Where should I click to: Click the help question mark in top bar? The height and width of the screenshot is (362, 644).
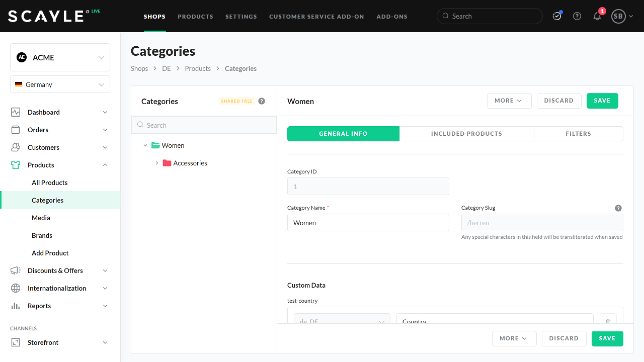(577, 16)
